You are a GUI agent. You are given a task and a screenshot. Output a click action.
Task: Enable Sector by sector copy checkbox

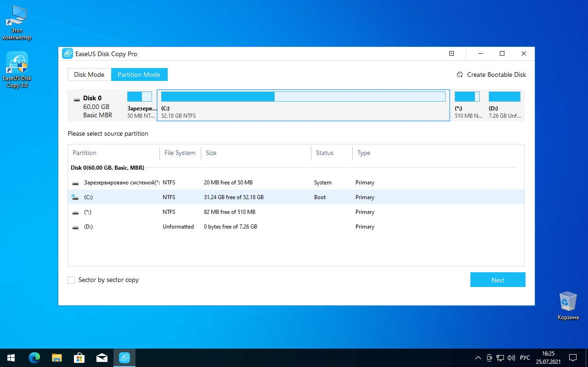coord(71,280)
